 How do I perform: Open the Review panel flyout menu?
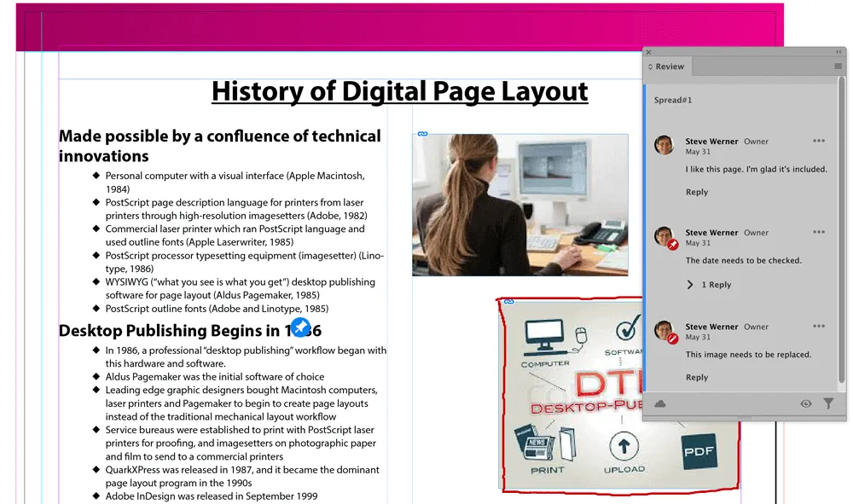pos(840,66)
